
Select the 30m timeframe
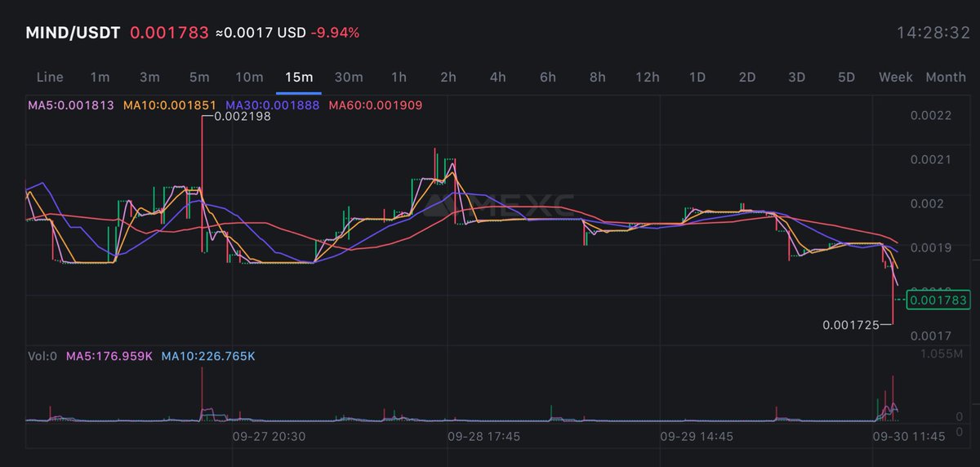[x=349, y=77]
